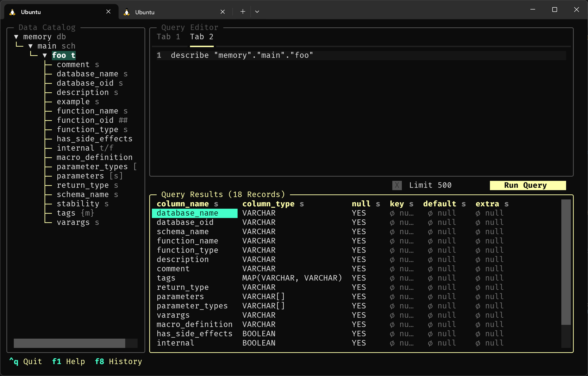Click the Run Query button
Screen dimensions: 588x376
tap(524, 185)
